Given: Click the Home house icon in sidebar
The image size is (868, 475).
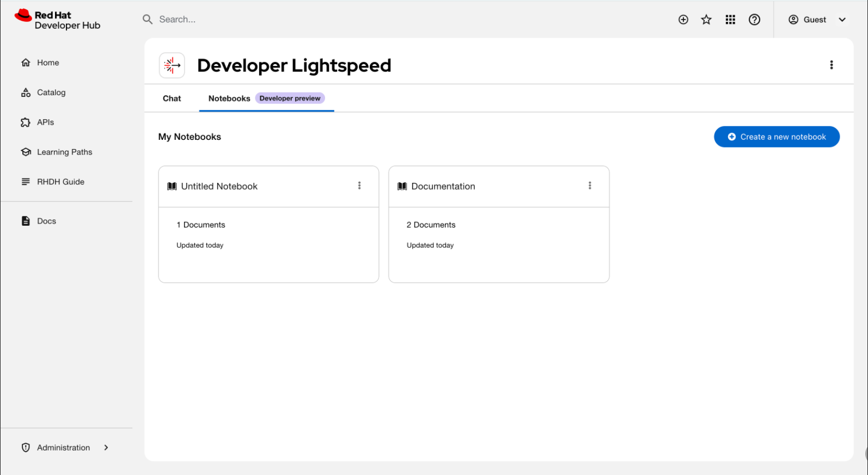Looking at the screenshot, I should coord(26,63).
